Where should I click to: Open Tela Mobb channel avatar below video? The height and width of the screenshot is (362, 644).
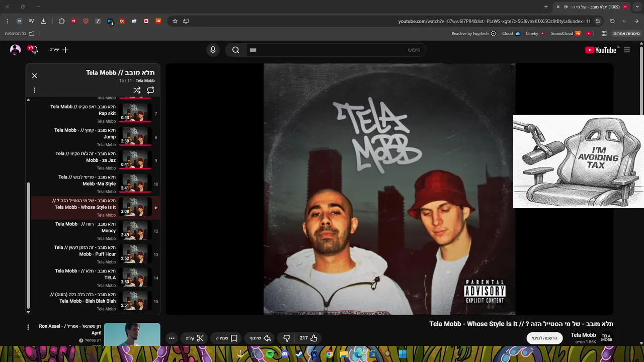point(607,338)
